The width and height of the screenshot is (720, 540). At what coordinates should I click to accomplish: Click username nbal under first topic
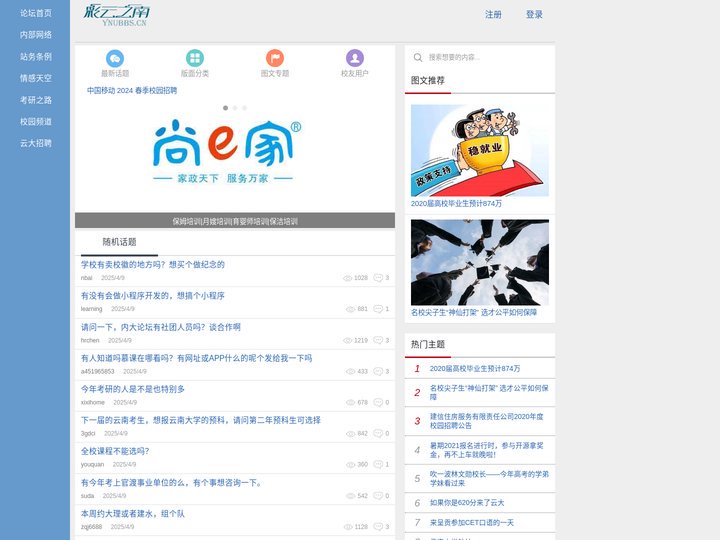86,278
